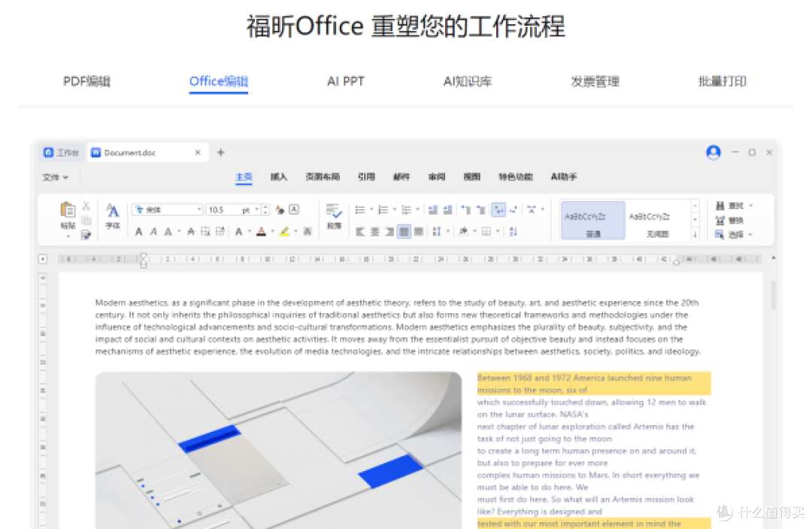The width and height of the screenshot is (812, 529).
Task: Click the 替换 replace button
Action: [729, 220]
